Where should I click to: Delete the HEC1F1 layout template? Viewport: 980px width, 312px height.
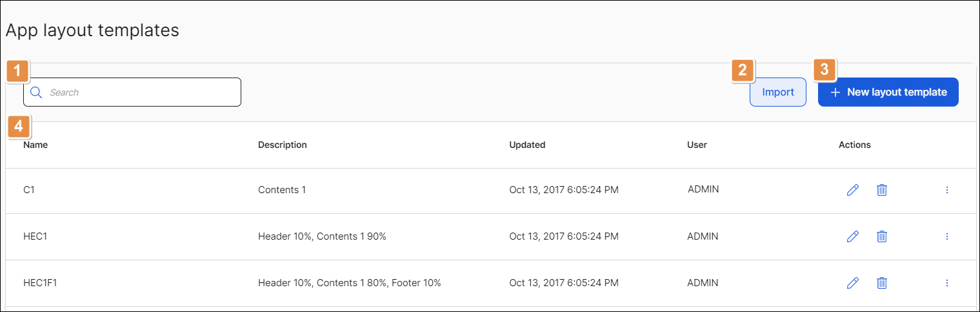coord(881,283)
